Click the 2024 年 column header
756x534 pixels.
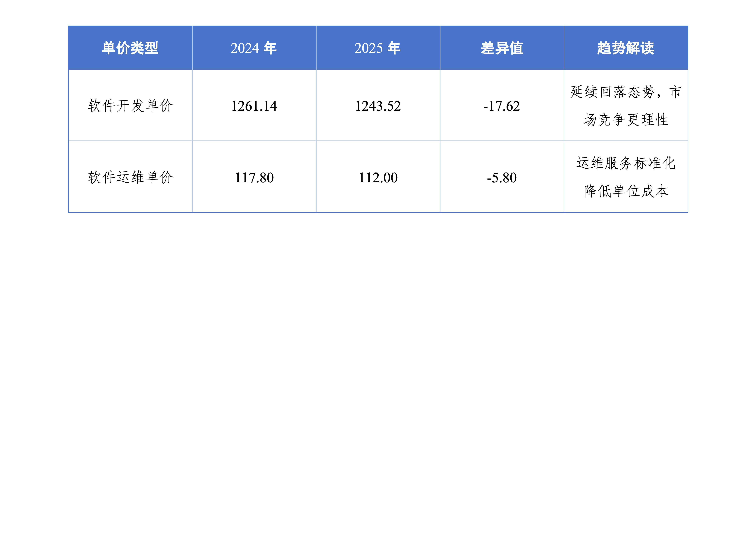[254, 48]
